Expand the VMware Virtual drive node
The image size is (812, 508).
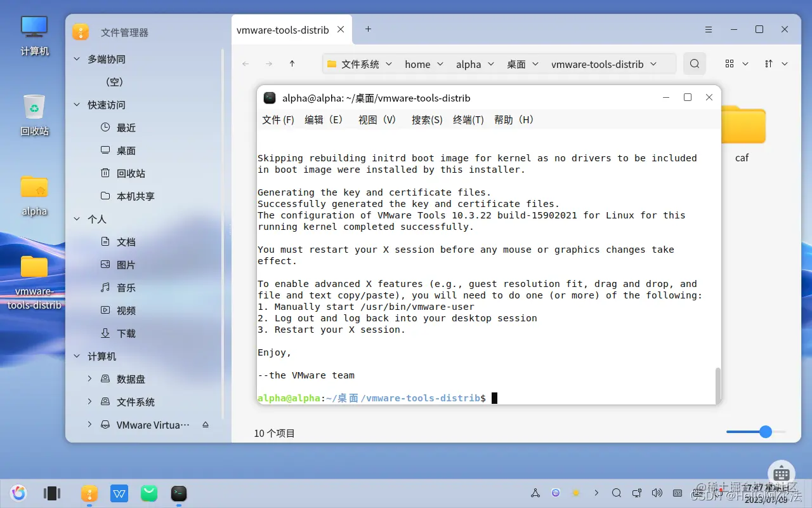(x=89, y=425)
